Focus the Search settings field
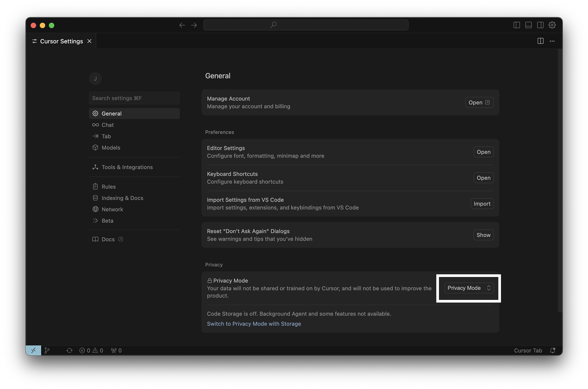The image size is (588, 389). [134, 98]
